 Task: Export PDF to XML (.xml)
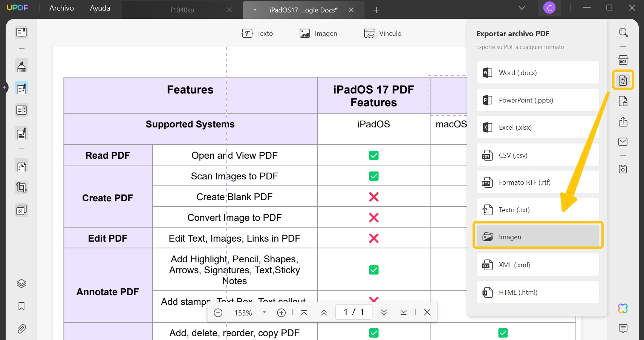point(538,265)
